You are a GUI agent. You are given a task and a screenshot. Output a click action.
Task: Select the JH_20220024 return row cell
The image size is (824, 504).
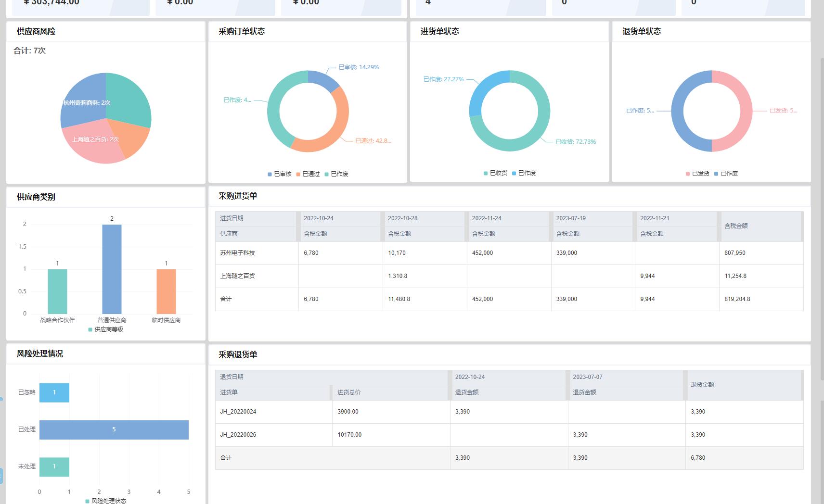click(274, 412)
